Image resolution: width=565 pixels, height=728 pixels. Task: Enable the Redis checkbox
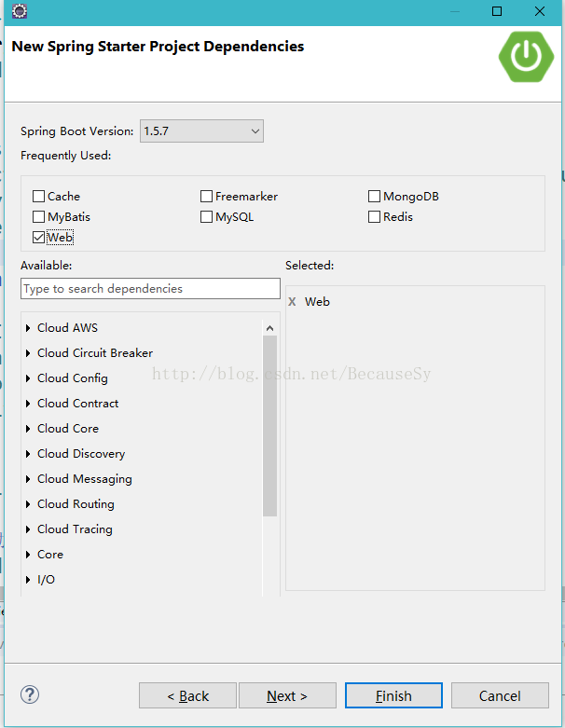point(374,217)
